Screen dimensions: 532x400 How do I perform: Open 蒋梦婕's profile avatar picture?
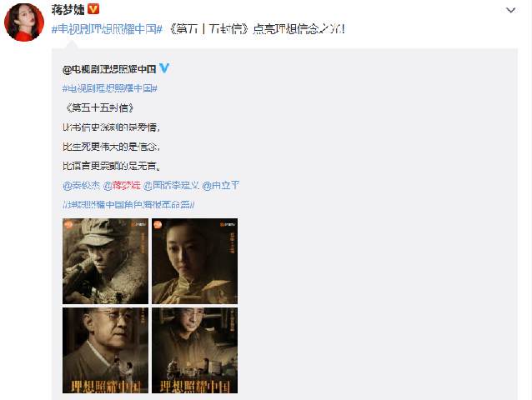[x=24, y=22]
